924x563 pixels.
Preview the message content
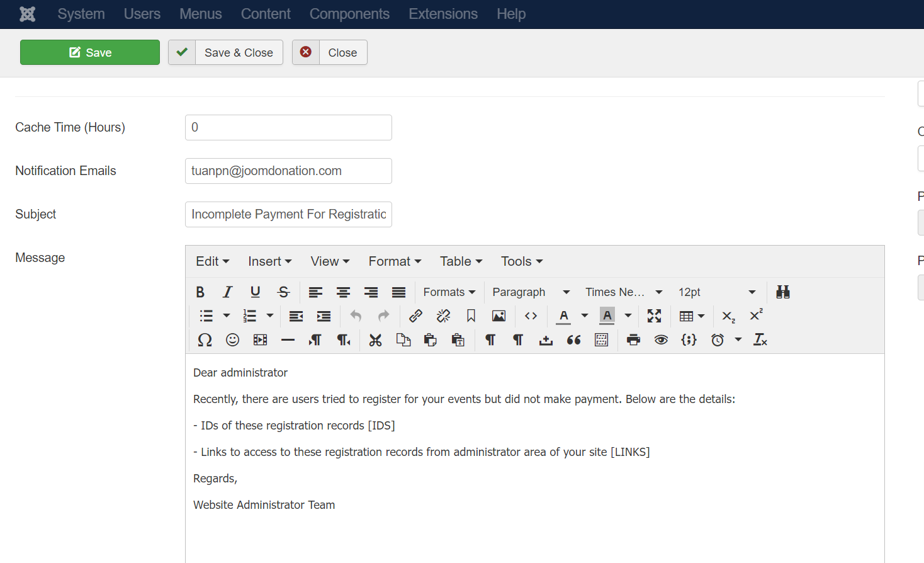[661, 340]
